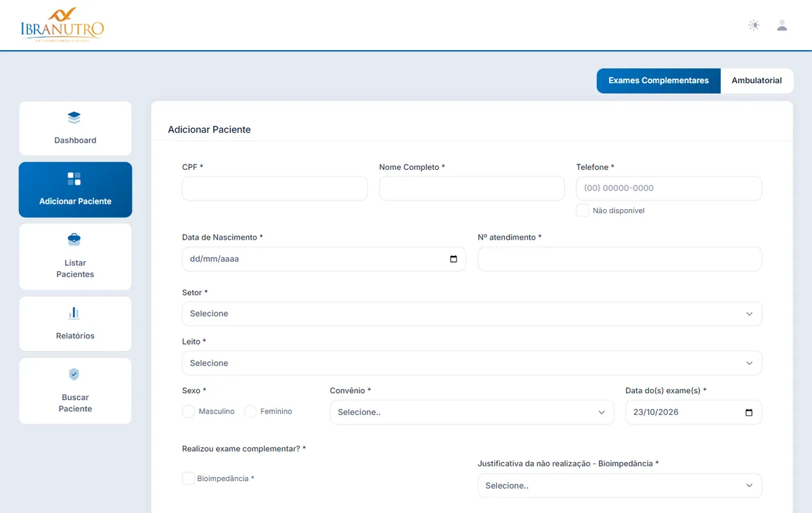The image size is (812, 513).
Task: Open calendar picker for Data de Nascimento
Action: (x=453, y=259)
